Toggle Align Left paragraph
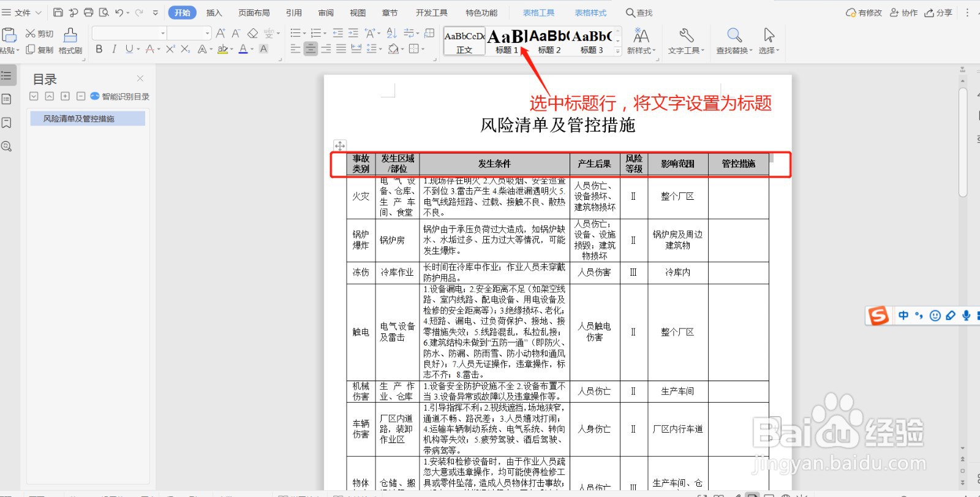The height and width of the screenshot is (497, 980). (x=295, y=49)
